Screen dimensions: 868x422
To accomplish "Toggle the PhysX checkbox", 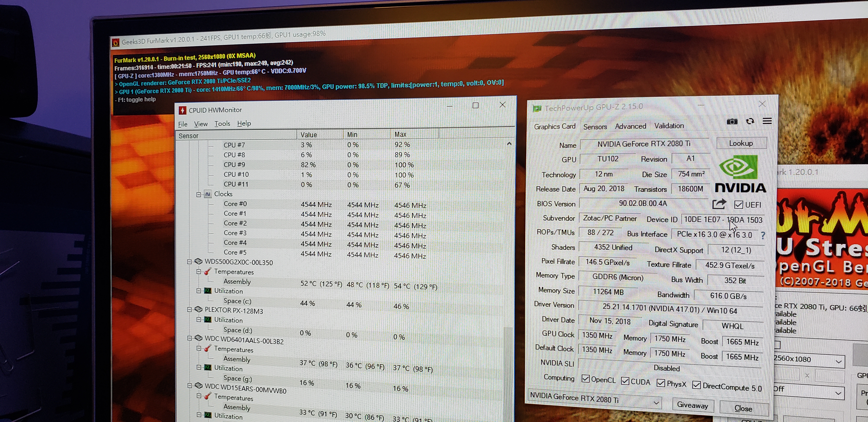I will pos(661,383).
